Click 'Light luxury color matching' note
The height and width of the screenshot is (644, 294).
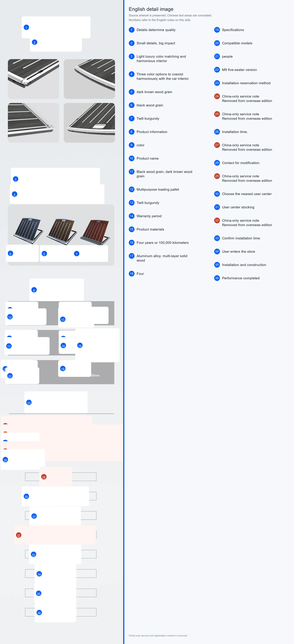[x=161, y=59]
